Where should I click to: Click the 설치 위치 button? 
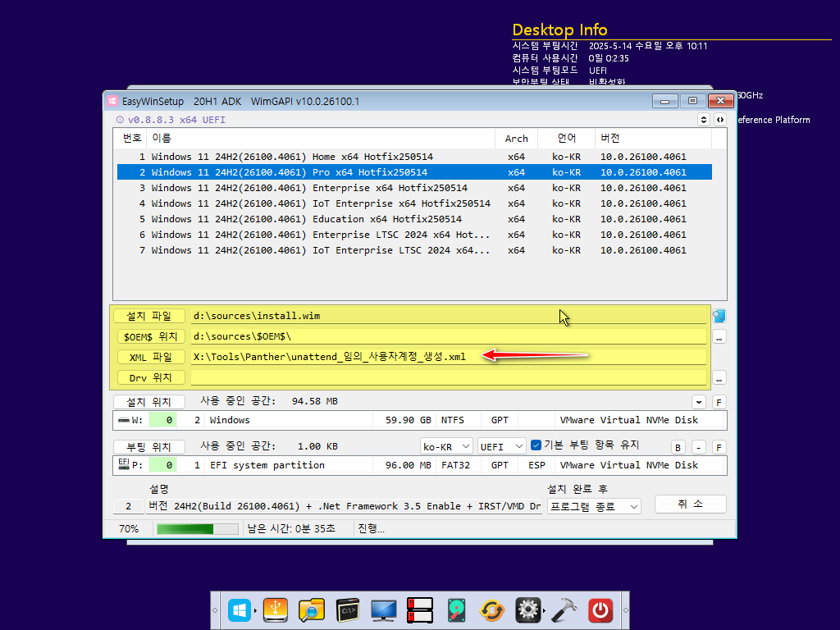click(x=149, y=402)
